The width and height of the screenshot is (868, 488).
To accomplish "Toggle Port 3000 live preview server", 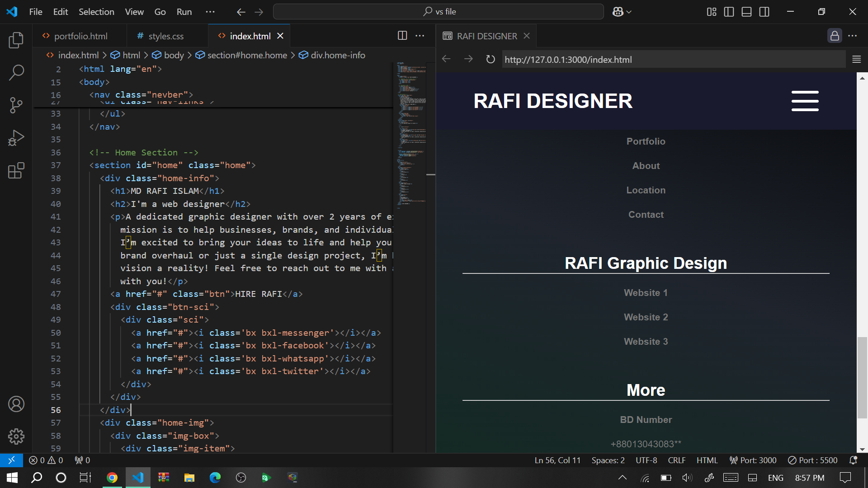I will (x=753, y=460).
